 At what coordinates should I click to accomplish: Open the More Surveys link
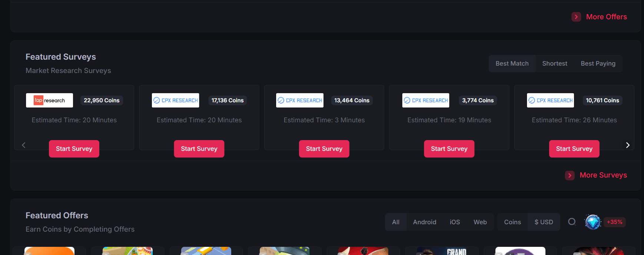pos(603,175)
